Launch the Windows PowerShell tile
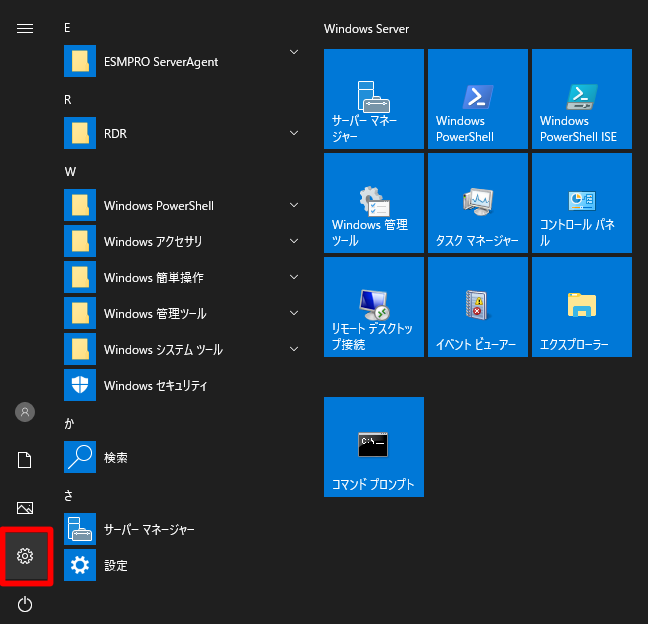 (478, 99)
